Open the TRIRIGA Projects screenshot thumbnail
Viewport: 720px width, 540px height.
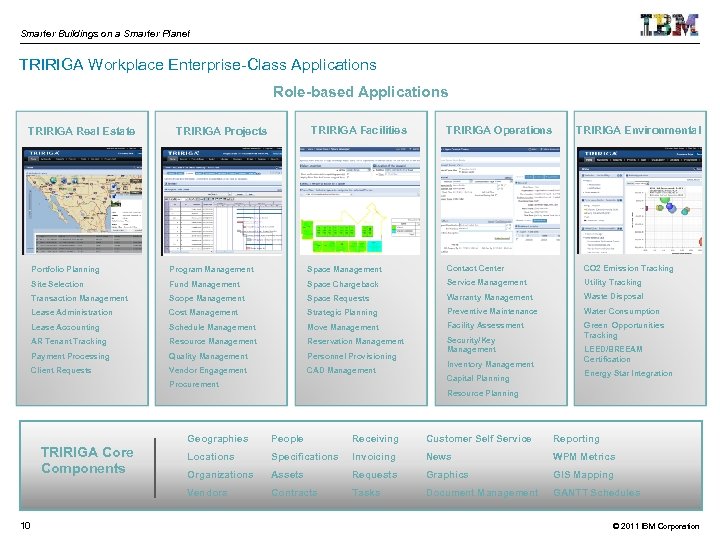tap(221, 201)
